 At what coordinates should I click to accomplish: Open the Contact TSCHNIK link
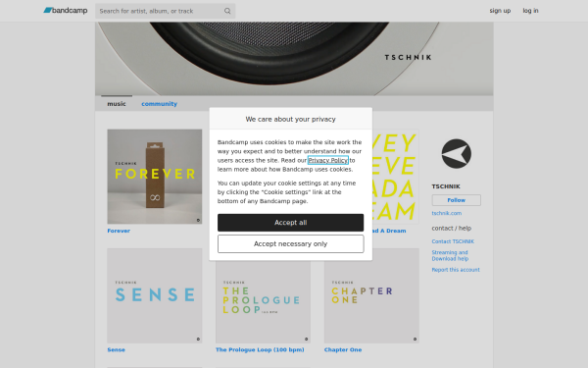click(x=453, y=241)
